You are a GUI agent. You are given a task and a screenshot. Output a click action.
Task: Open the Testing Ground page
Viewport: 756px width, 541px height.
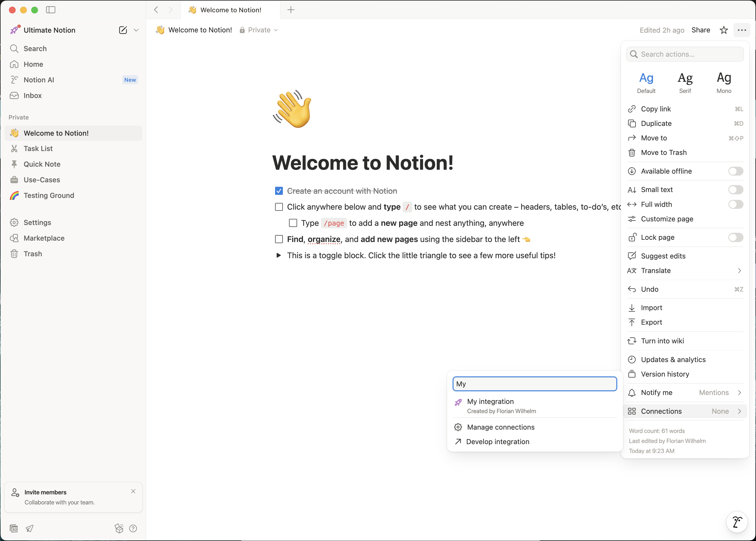point(73,195)
